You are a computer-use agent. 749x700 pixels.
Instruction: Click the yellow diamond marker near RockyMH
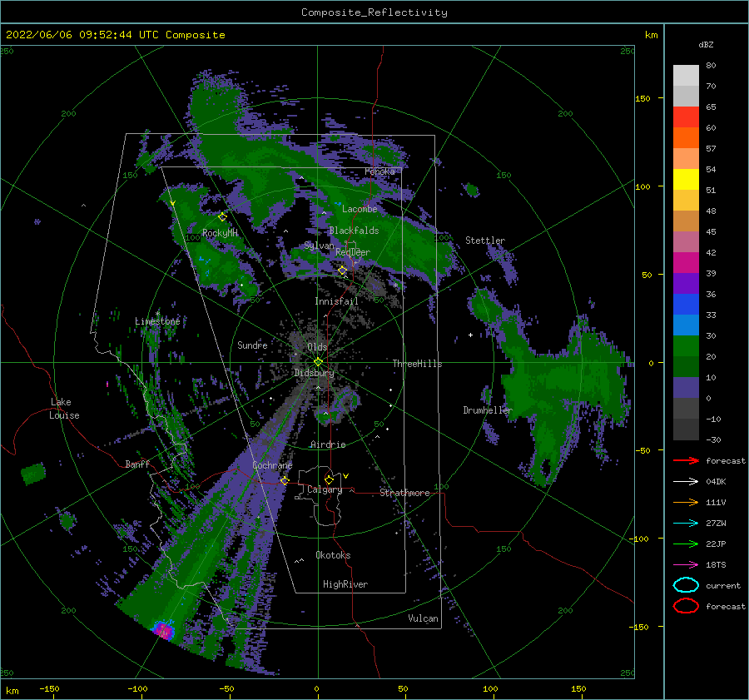222,217
